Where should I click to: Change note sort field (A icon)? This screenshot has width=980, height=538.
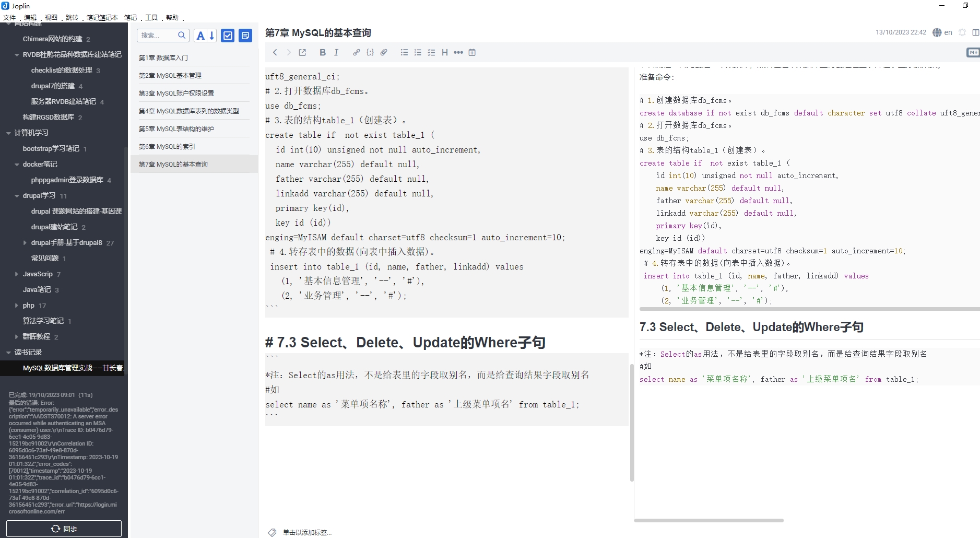[x=200, y=36]
